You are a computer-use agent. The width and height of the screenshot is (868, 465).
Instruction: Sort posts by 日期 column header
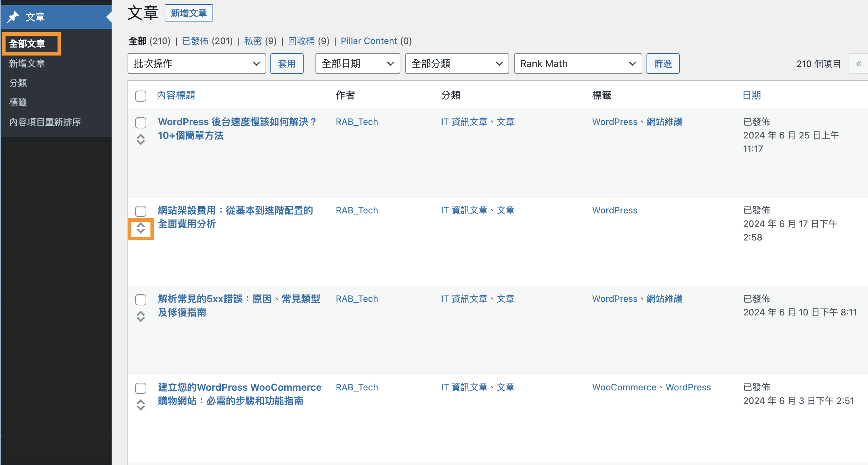751,95
